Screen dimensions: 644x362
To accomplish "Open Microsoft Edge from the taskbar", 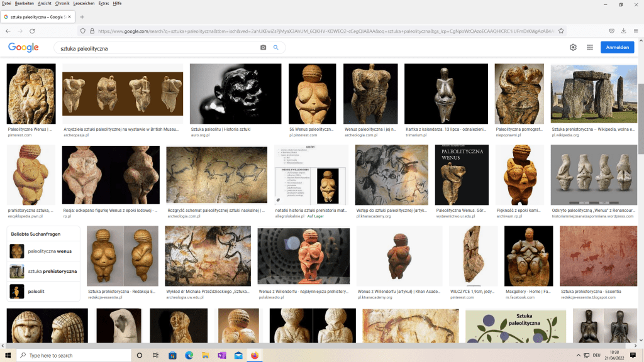I will (x=189, y=355).
